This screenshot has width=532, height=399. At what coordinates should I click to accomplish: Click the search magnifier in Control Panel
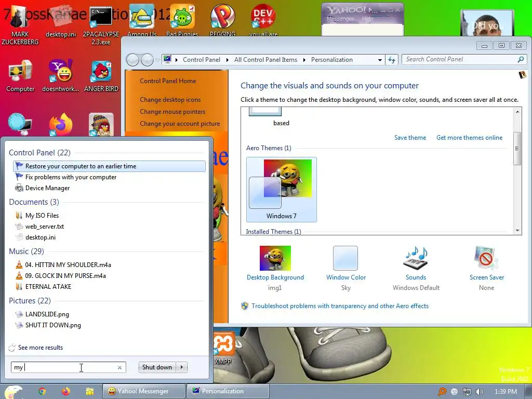[521, 59]
